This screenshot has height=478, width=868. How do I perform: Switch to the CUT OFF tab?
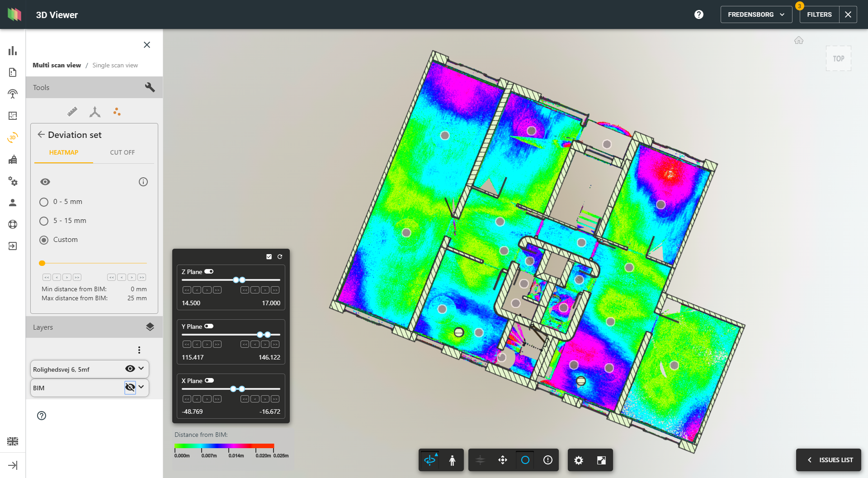122,152
